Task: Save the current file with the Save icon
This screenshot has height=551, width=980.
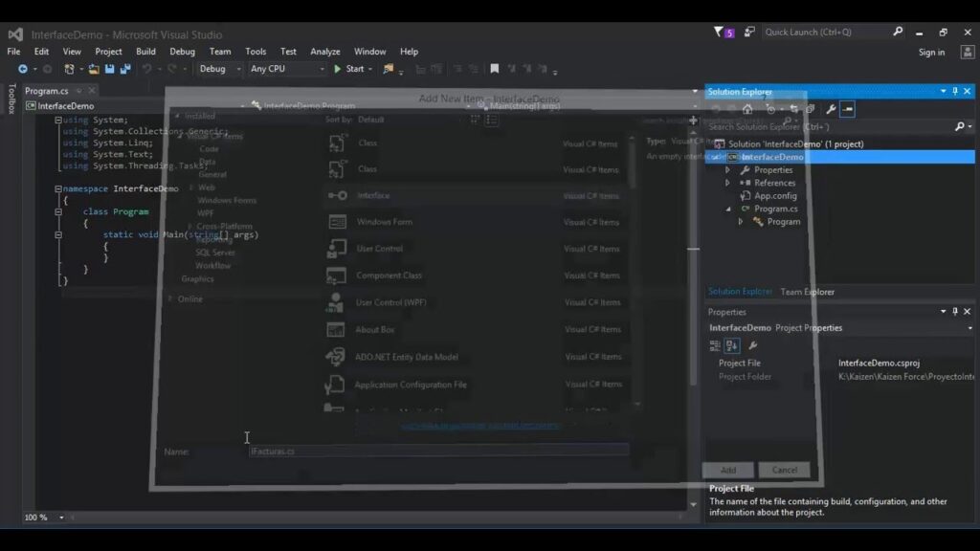Action: point(109,69)
